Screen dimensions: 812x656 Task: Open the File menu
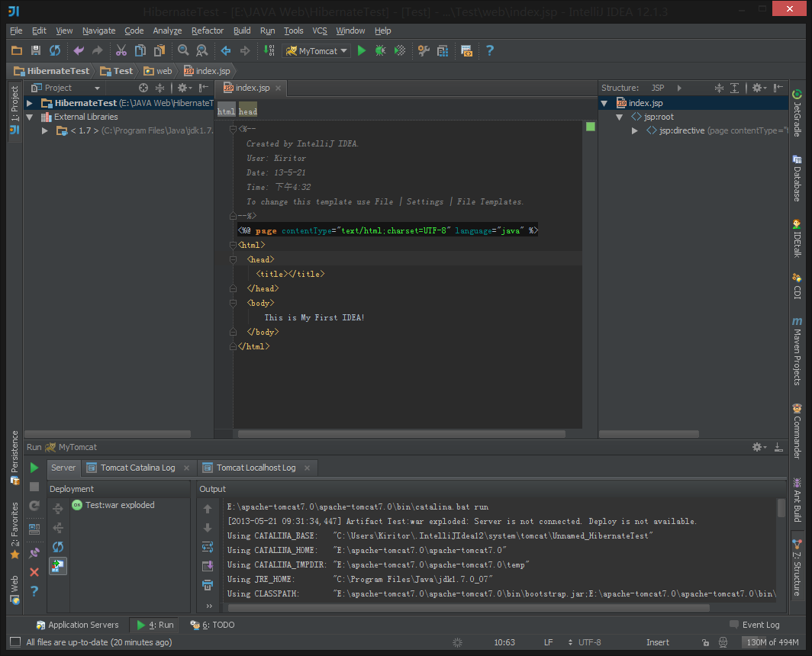pyautogui.click(x=16, y=31)
